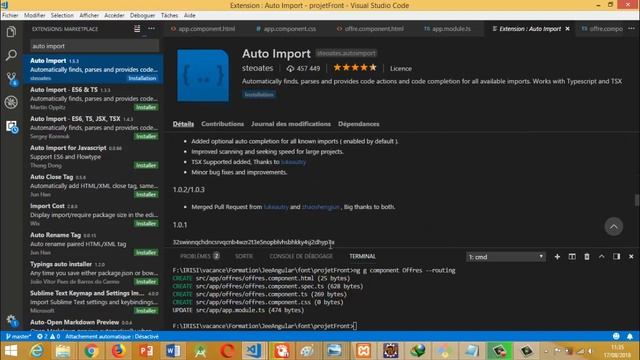Image resolution: width=640 pixels, height=360 pixels.
Task: Open the Déboguer menu
Action: pyautogui.click(x=142, y=15)
